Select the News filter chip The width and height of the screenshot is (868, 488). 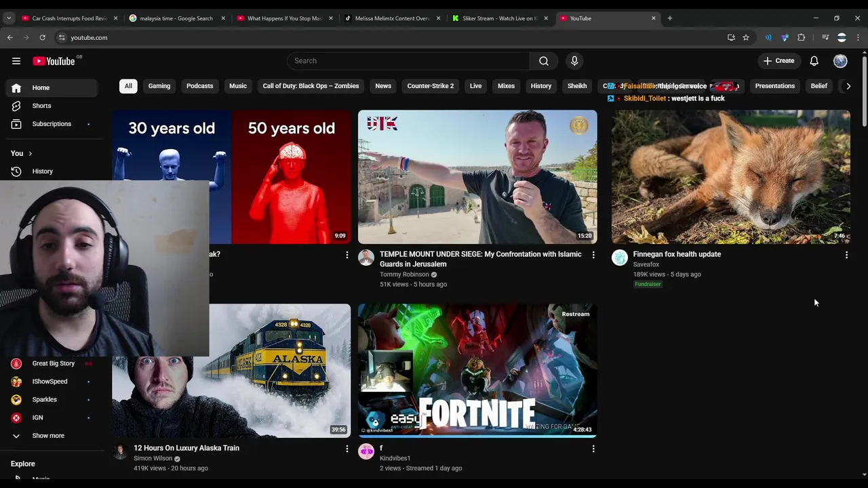tap(383, 86)
